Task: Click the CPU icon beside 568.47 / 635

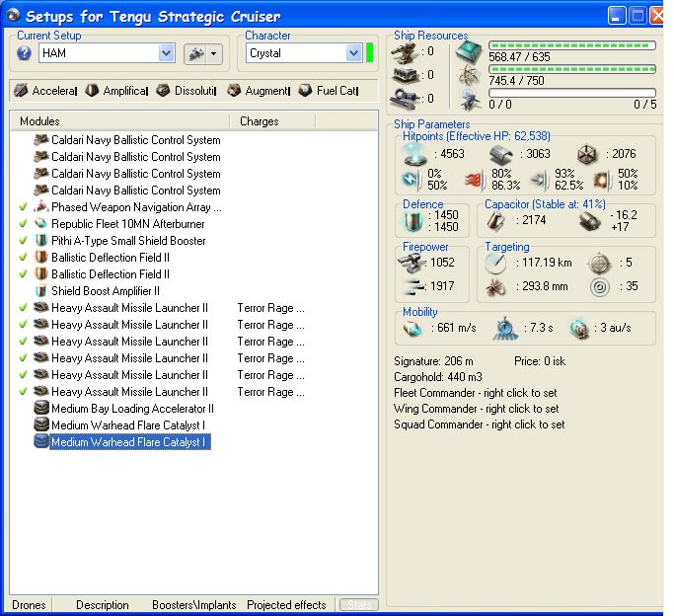Action: click(x=469, y=52)
